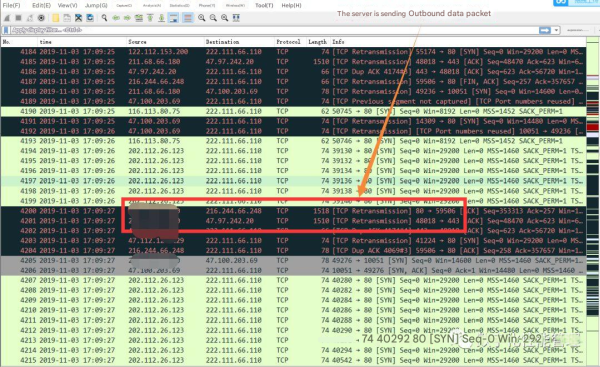Select packet 4187 FIN, ACK row

tap(293, 82)
